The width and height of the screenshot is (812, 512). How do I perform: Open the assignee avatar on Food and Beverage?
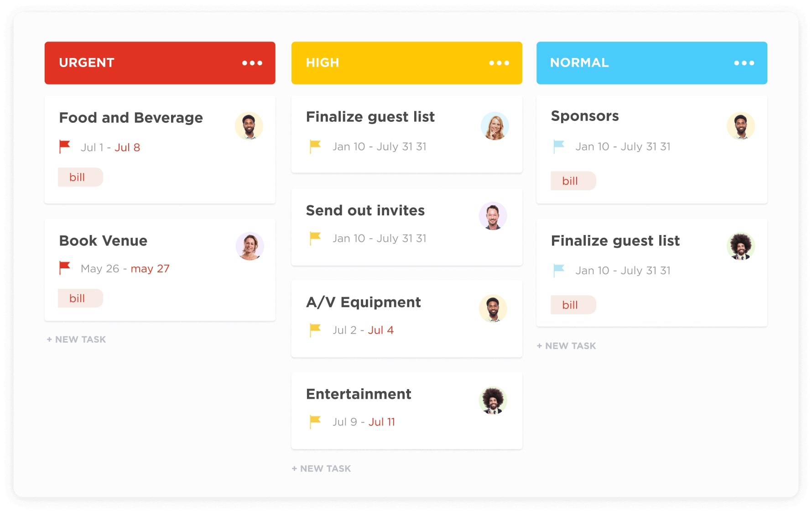point(249,126)
